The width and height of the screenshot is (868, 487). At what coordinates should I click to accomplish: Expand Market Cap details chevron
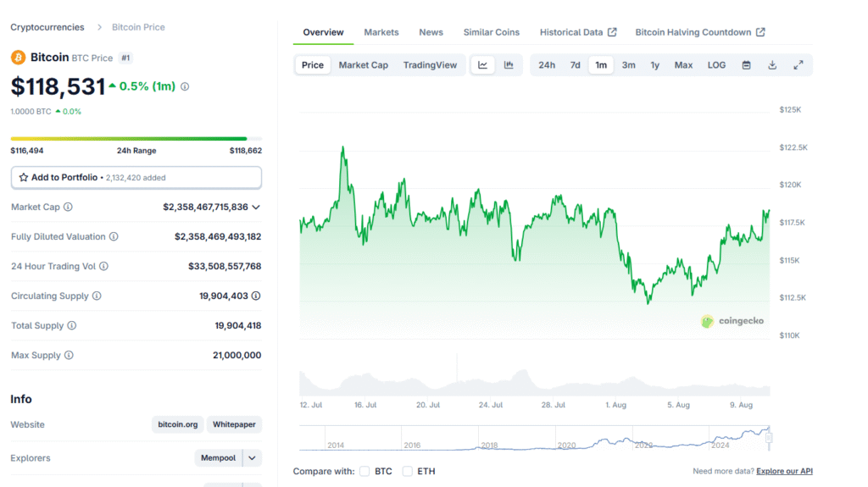(x=256, y=207)
